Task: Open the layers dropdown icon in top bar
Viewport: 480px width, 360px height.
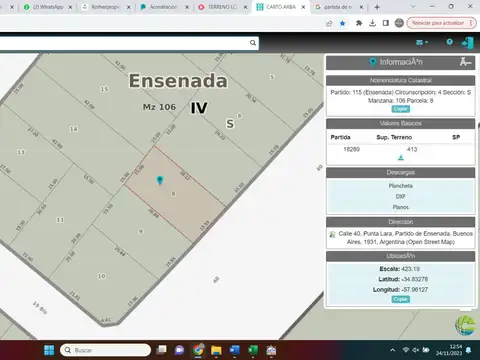Action: (422, 42)
